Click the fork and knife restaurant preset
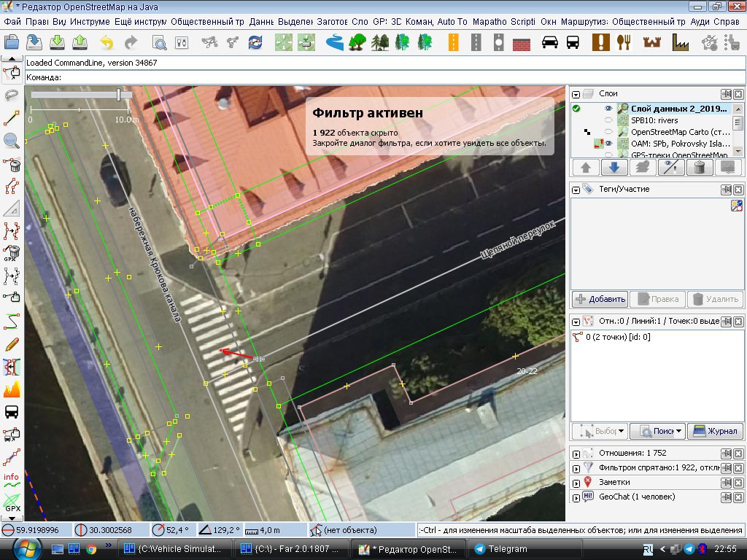The width and height of the screenshot is (747, 560). click(624, 42)
